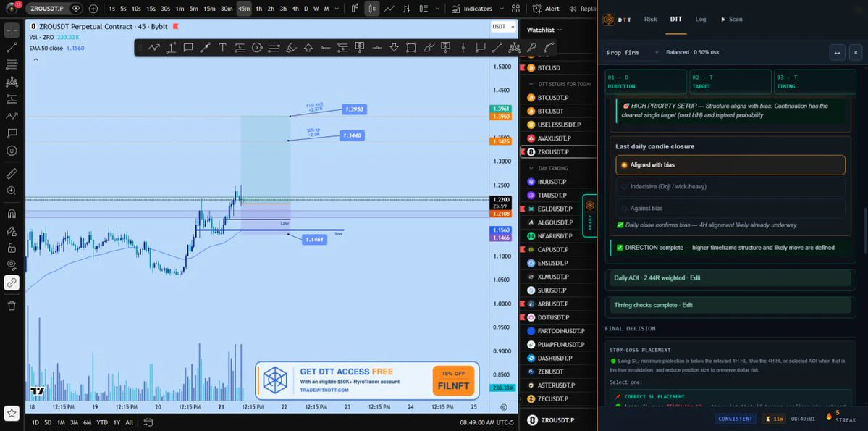Image resolution: width=868 pixels, height=431 pixels.
Task: Open the forecasting and measurement tools
Action: pyautogui.click(x=12, y=99)
